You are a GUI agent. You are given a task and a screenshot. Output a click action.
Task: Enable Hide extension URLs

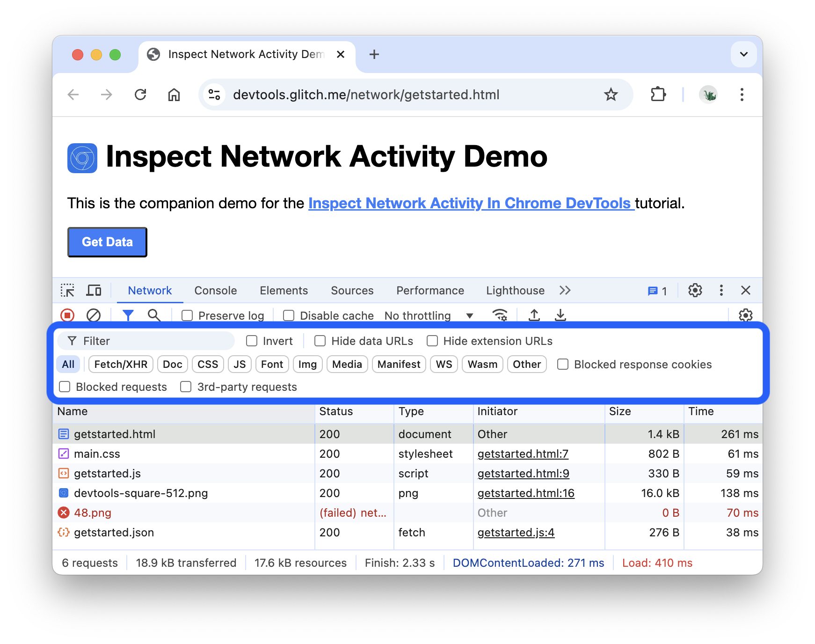click(x=432, y=341)
